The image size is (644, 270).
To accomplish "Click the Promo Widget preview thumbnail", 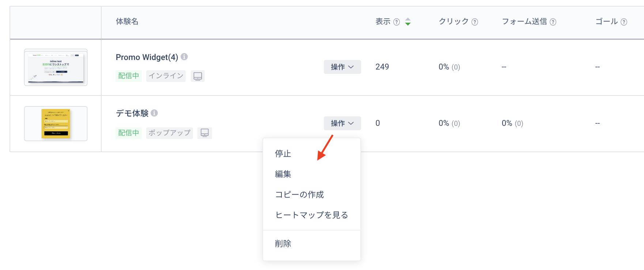I will 56,67.
